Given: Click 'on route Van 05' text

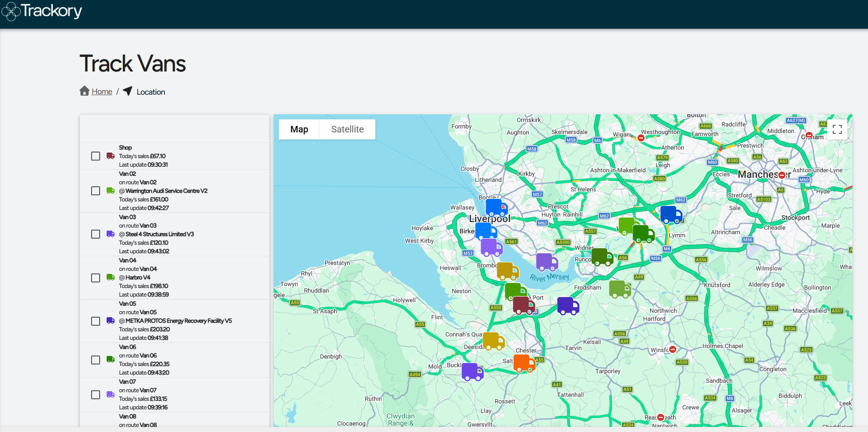Looking at the screenshot, I should (138, 312).
